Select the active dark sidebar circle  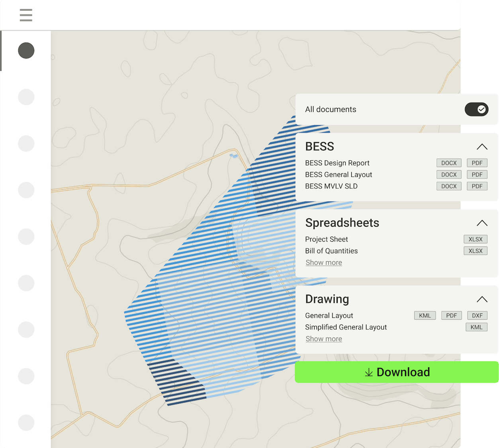26,51
